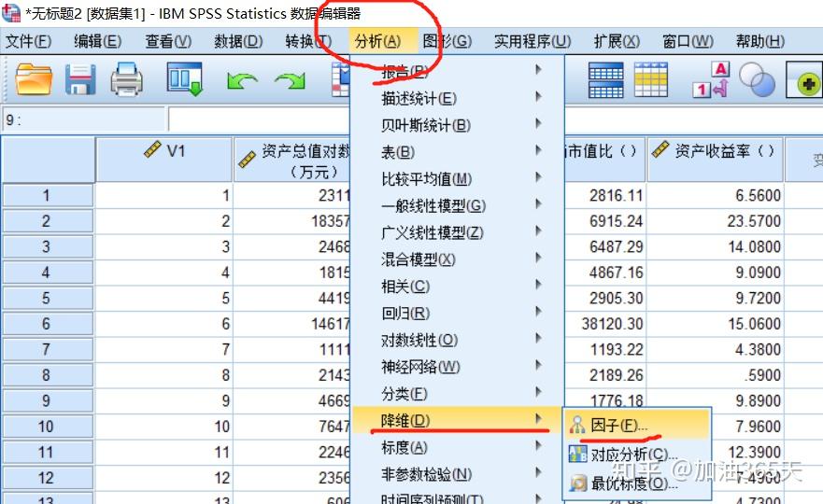Open the 扩展(X) menu

coord(617,41)
